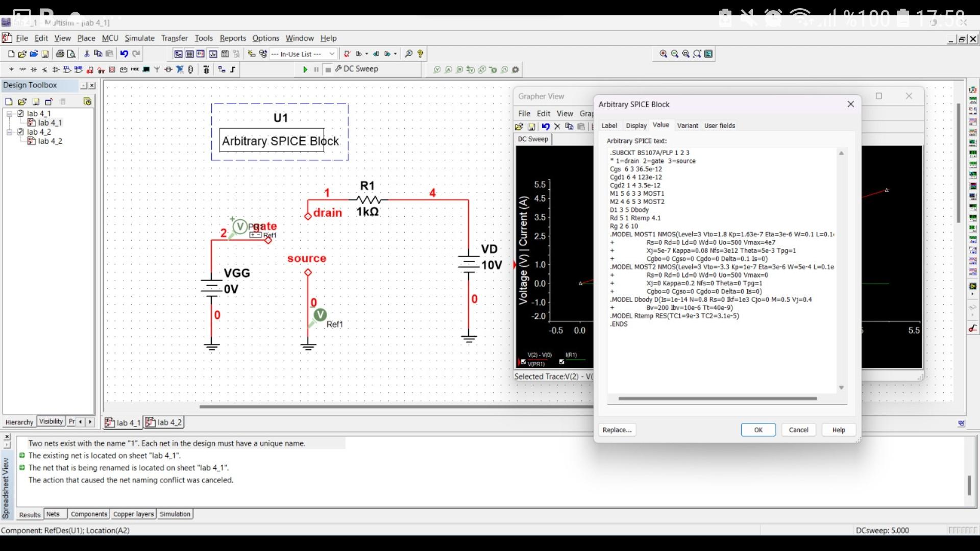Image resolution: width=980 pixels, height=551 pixels.
Task: Open the Simulate menu
Action: click(x=139, y=38)
